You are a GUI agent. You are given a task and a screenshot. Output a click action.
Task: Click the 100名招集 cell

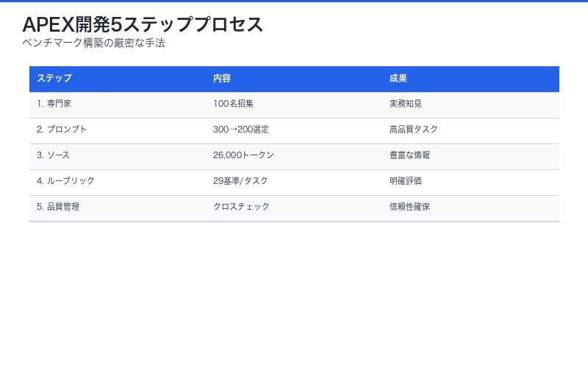(233, 104)
